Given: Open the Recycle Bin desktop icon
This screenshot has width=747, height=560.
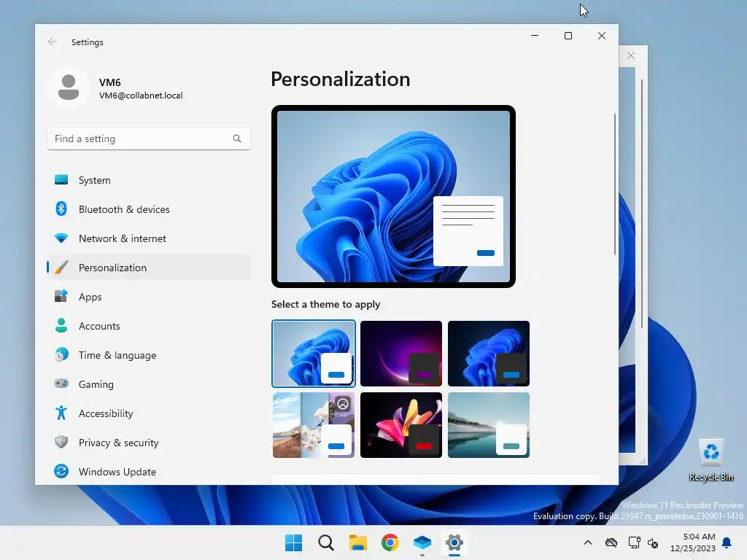Looking at the screenshot, I should click(711, 460).
